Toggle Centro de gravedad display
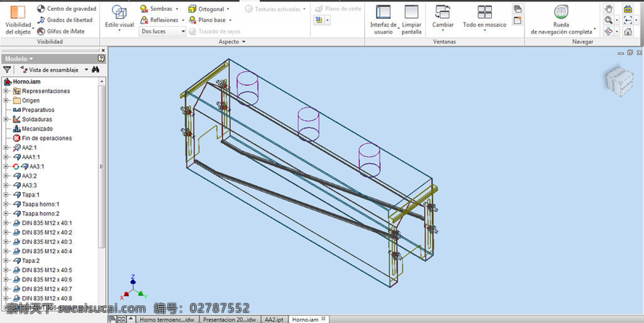Image resolution: width=644 pixels, height=323 pixels. [67, 9]
